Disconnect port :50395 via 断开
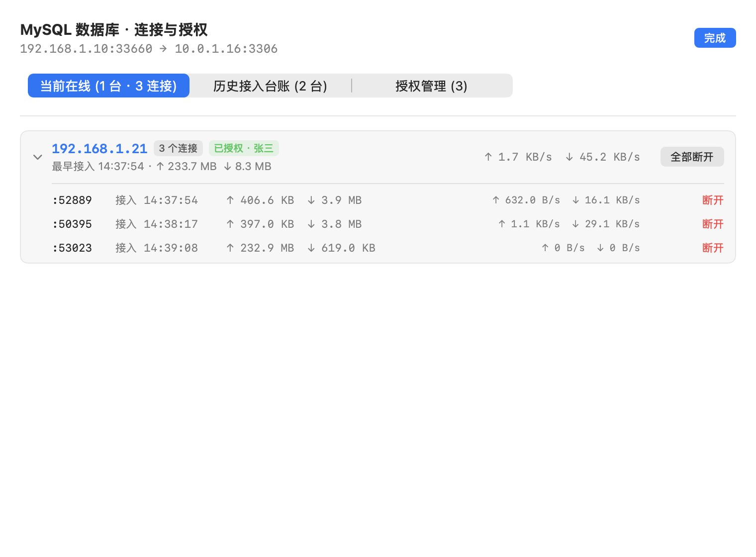 click(x=713, y=224)
